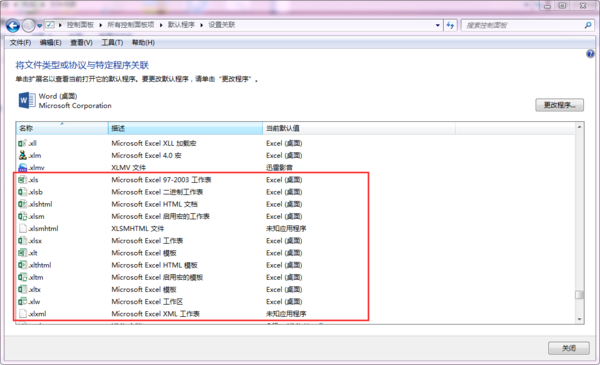
Task: Select the blank .xlsmhtml file icon
Action: pos(23,228)
